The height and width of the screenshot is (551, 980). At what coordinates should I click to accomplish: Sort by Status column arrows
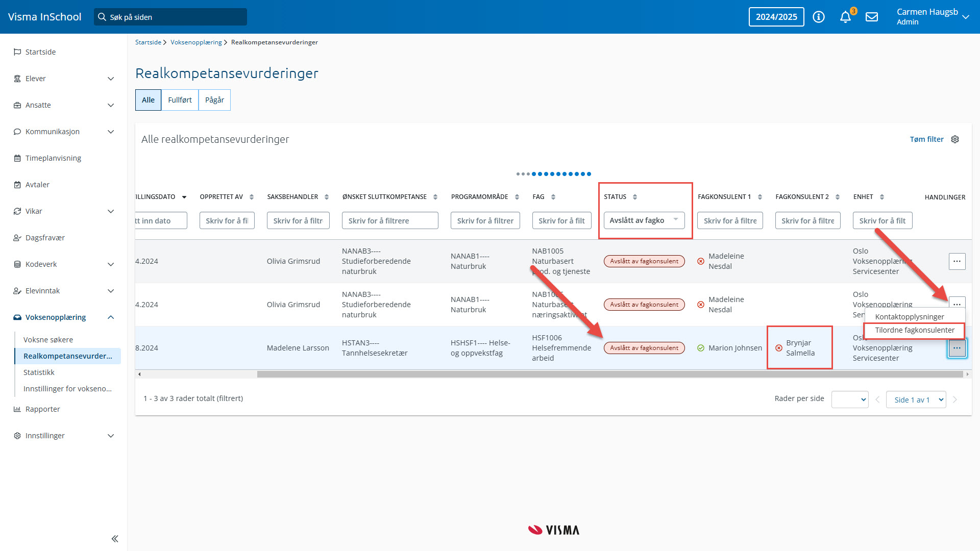[x=635, y=197]
